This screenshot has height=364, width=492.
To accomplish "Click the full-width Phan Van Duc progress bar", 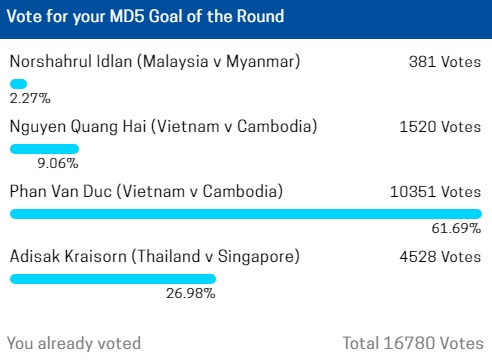I will point(246,214).
